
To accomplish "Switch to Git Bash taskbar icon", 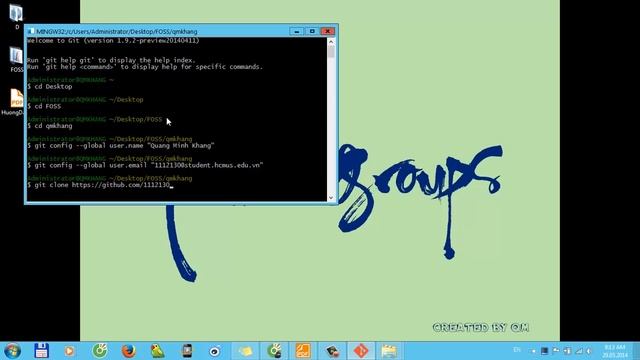I will [361, 351].
